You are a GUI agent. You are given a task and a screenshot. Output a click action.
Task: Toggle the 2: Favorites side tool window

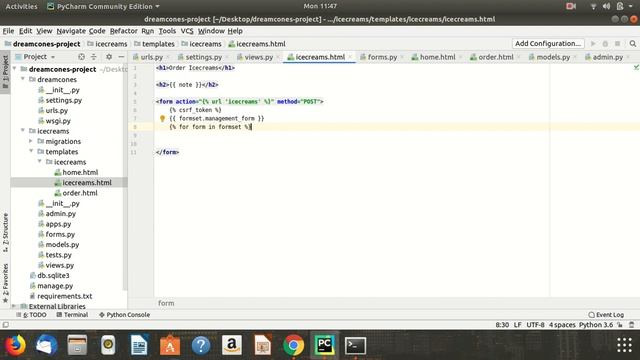5,283
